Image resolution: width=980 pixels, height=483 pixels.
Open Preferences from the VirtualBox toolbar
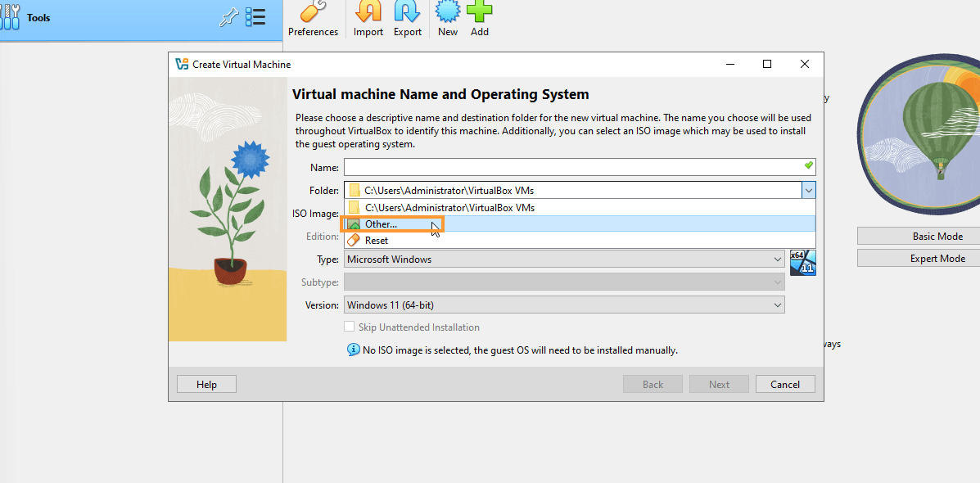(x=313, y=19)
